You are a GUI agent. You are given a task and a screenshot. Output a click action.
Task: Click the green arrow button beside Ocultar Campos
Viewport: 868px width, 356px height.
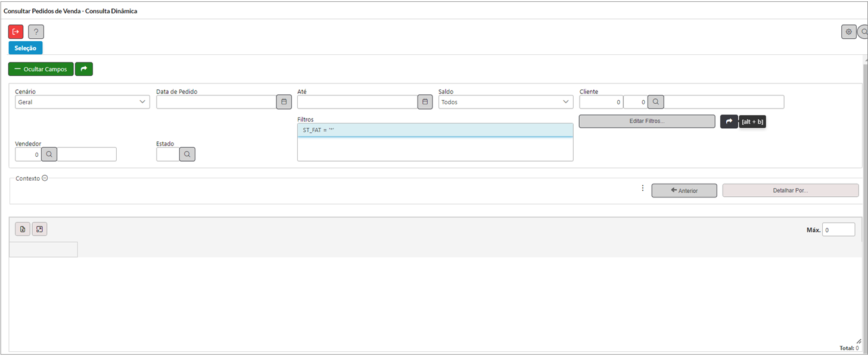click(x=84, y=69)
